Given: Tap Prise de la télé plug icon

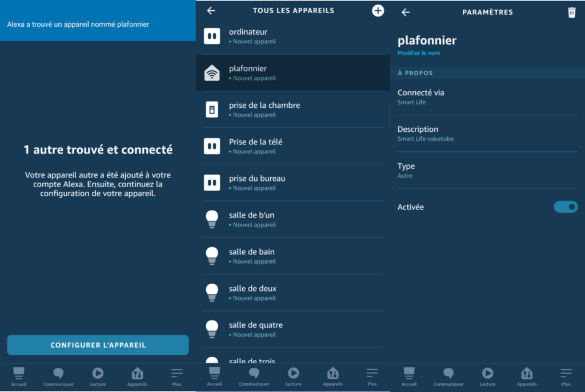Looking at the screenshot, I should (x=212, y=146).
